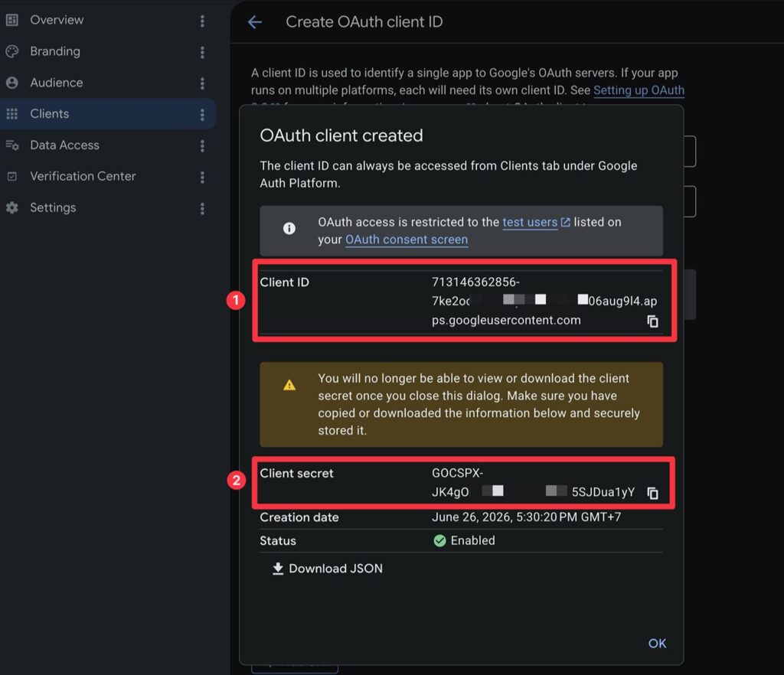Click the Audience person icon

pos(12,83)
